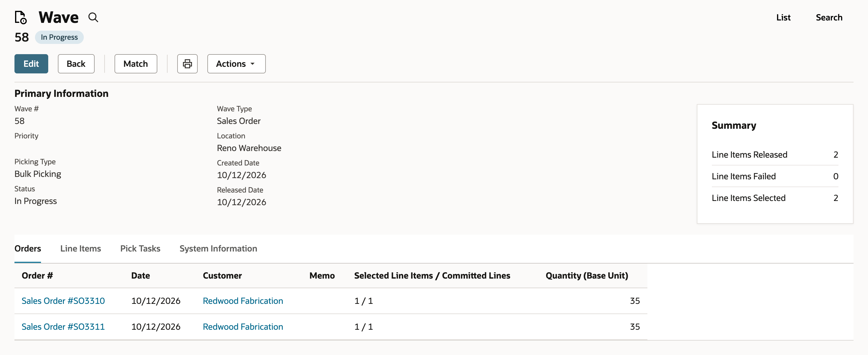Click the Edit button
868x355 pixels.
31,63
